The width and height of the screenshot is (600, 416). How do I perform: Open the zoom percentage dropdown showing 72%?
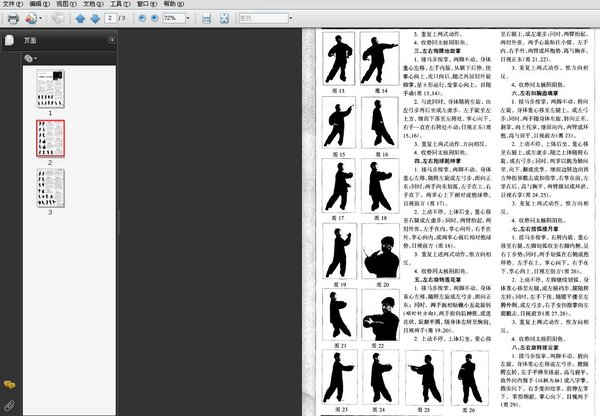(x=189, y=18)
